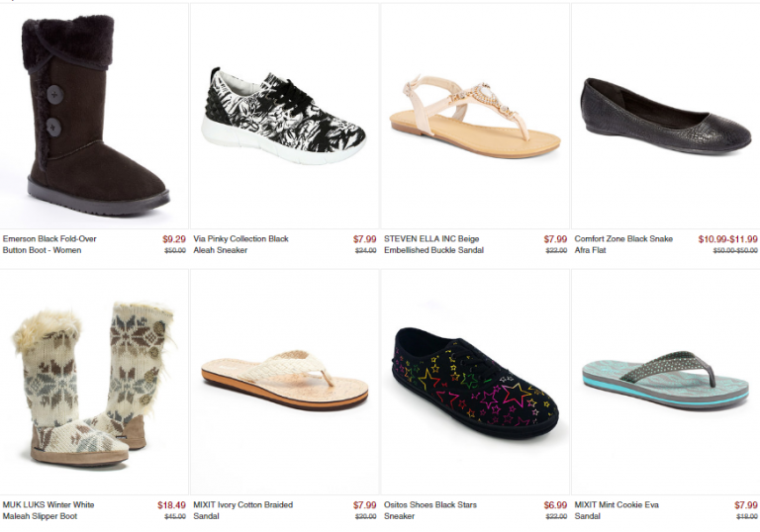
Task: Select the beige embellished buckle sandal image
Action: pyautogui.click(x=474, y=119)
